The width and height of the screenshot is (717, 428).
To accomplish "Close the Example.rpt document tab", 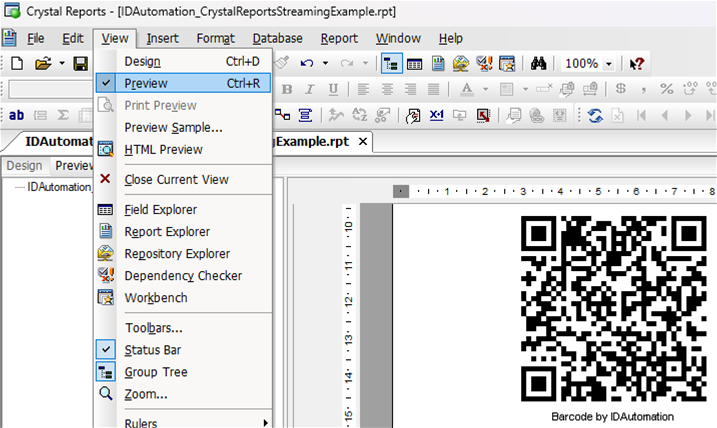I will tap(363, 142).
